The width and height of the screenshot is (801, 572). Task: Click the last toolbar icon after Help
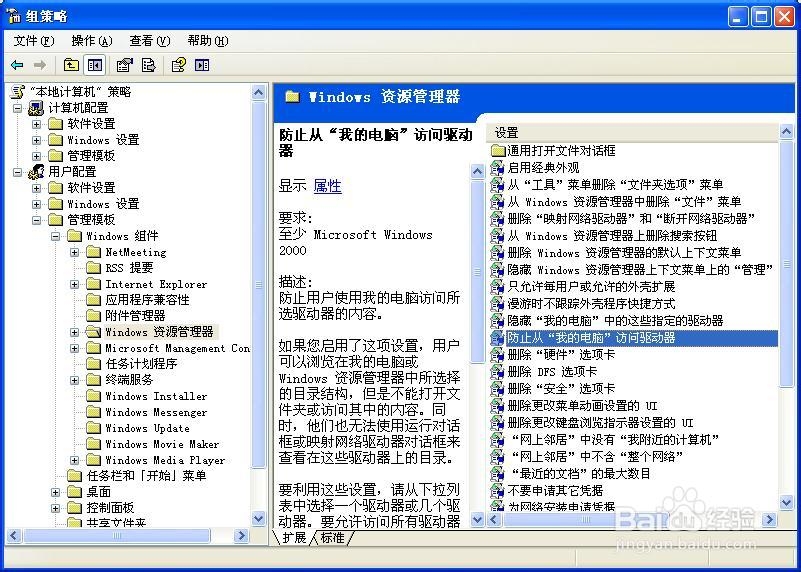pyautogui.click(x=202, y=65)
